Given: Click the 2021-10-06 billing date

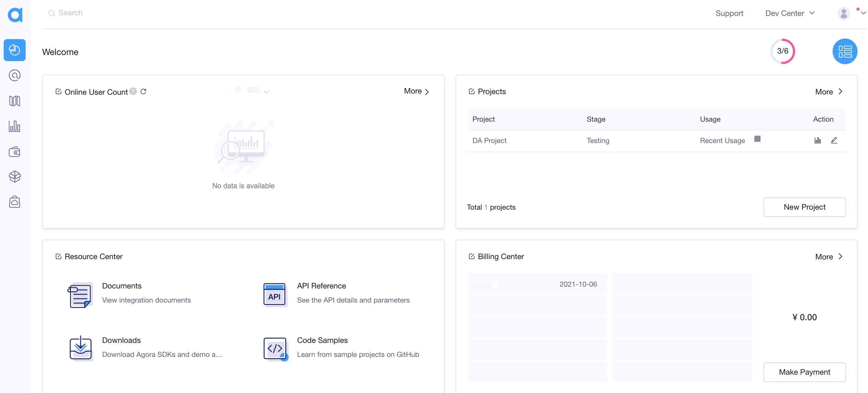Looking at the screenshot, I should pos(578,284).
